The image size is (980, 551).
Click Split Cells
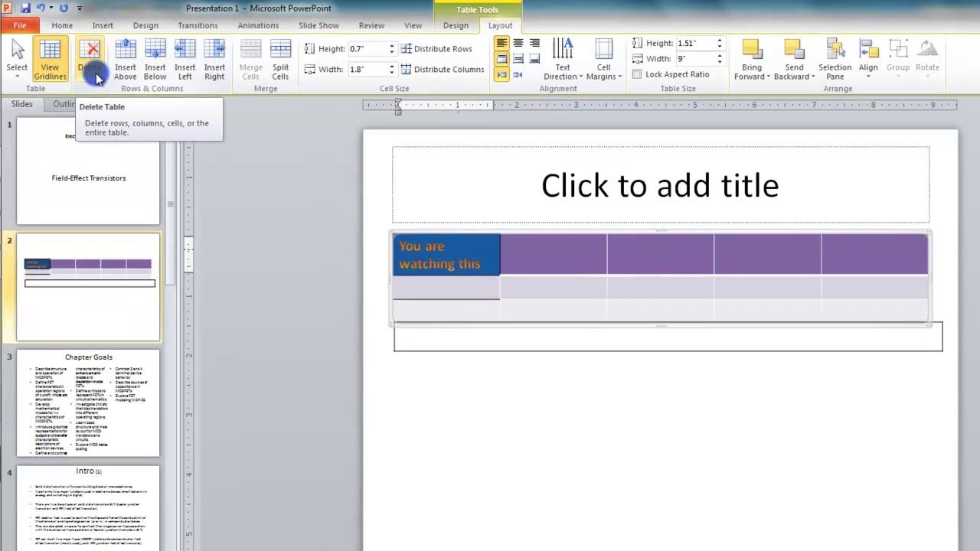280,60
